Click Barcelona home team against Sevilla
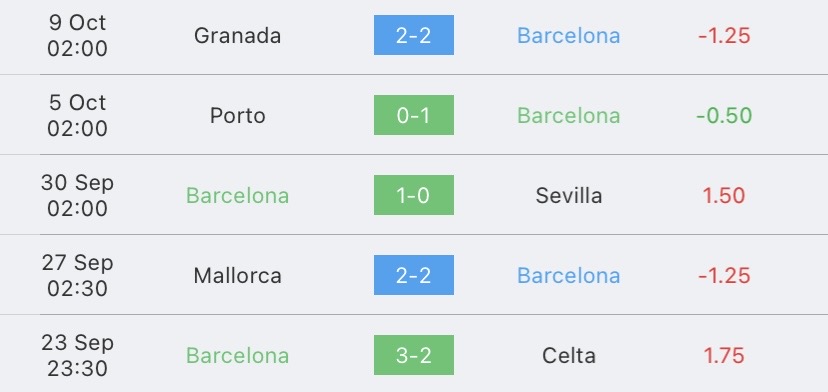The image size is (828, 392). click(x=237, y=195)
